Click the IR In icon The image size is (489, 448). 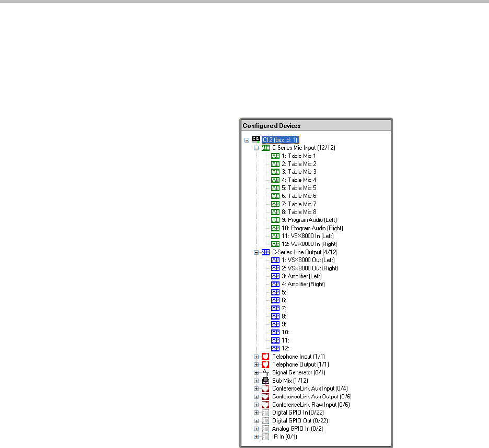pos(265,437)
